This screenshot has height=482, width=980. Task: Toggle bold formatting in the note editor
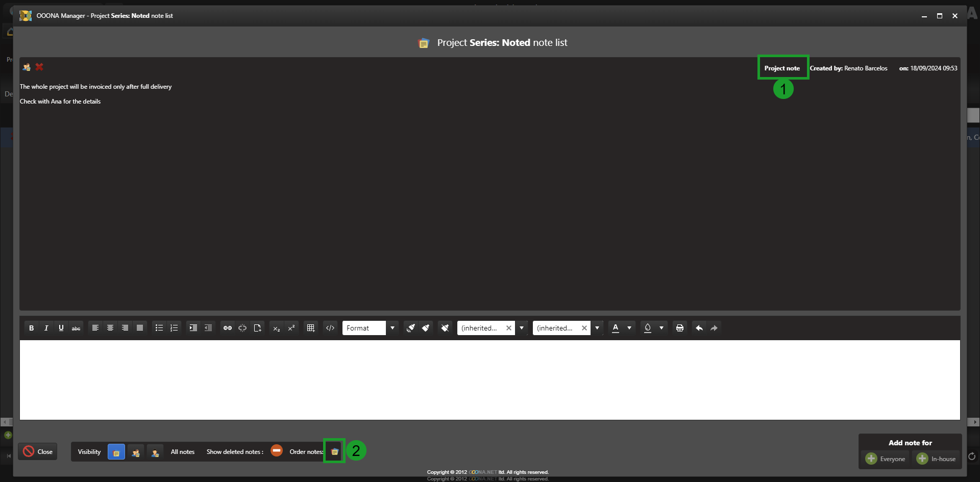tap(32, 328)
